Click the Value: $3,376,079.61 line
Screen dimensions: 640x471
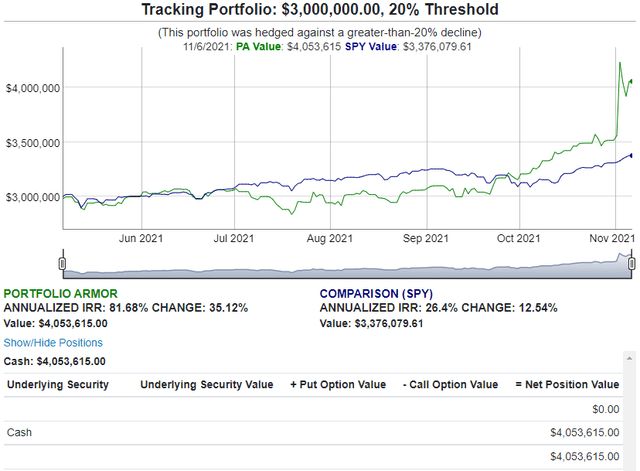371,324
